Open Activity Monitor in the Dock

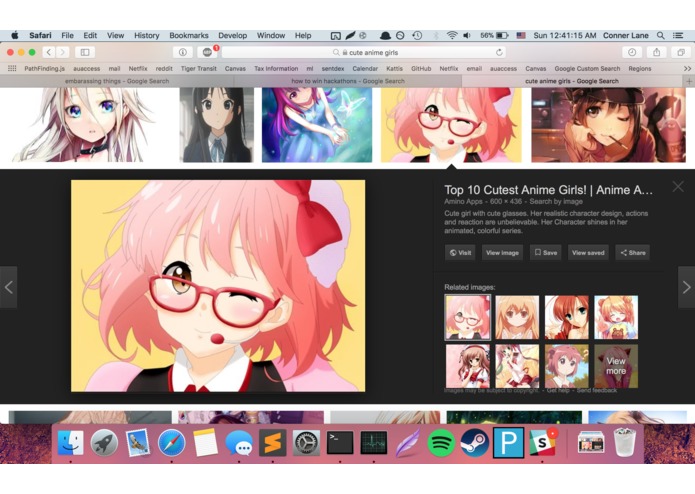374,442
